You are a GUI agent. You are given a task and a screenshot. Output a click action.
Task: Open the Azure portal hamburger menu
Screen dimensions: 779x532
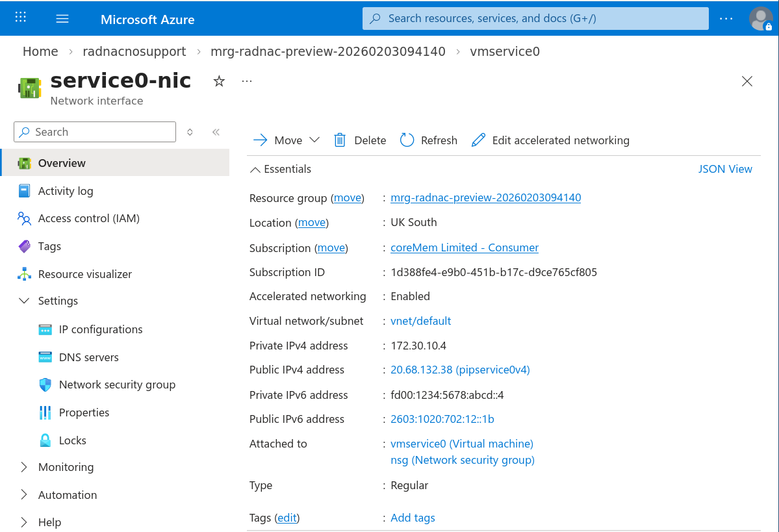pyautogui.click(x=62, y=19)
